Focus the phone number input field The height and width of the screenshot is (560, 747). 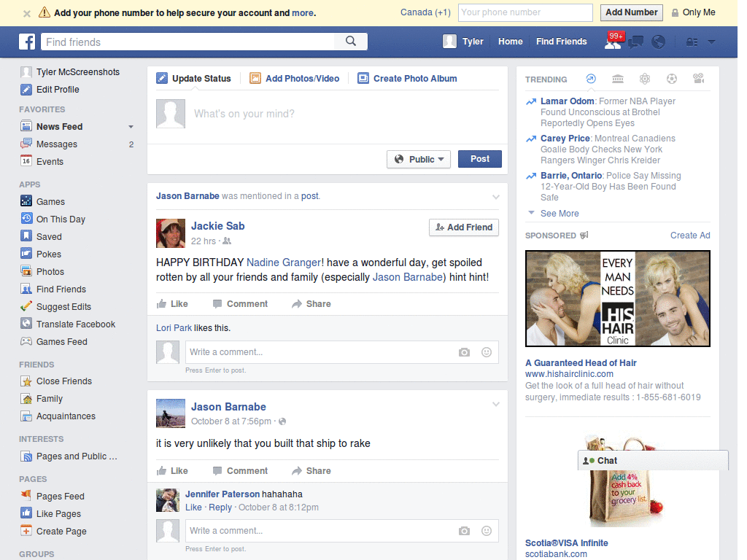pyautogui.click(x=525, y=12)
